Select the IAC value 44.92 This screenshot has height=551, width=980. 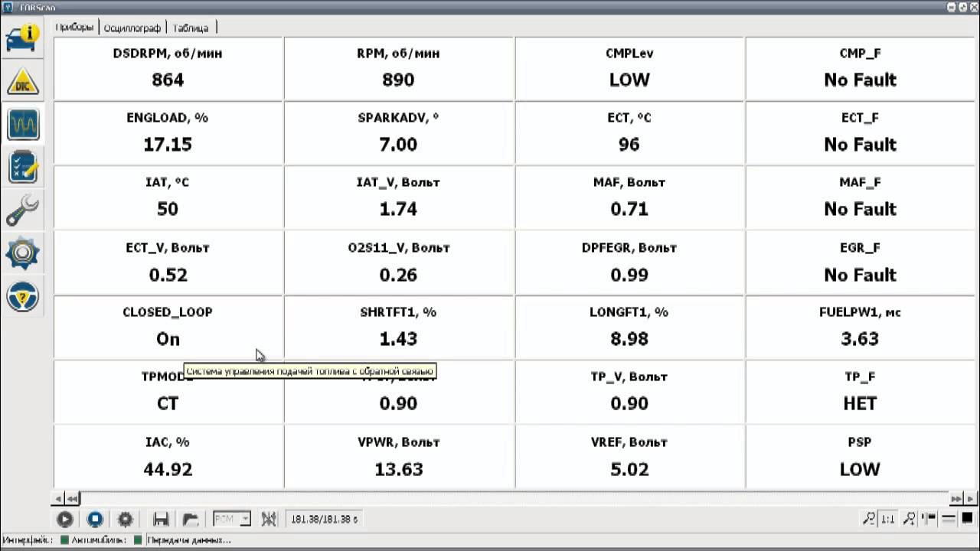[168, 469]
